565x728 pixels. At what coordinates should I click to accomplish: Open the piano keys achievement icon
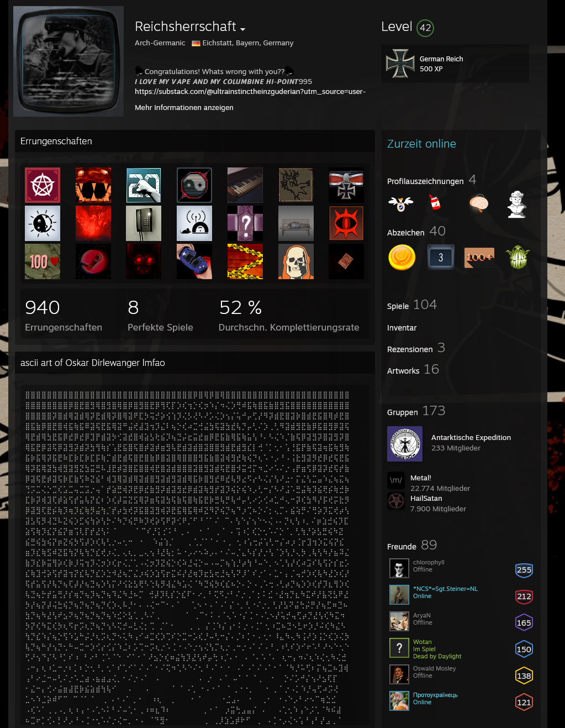(x=245, y=185)
